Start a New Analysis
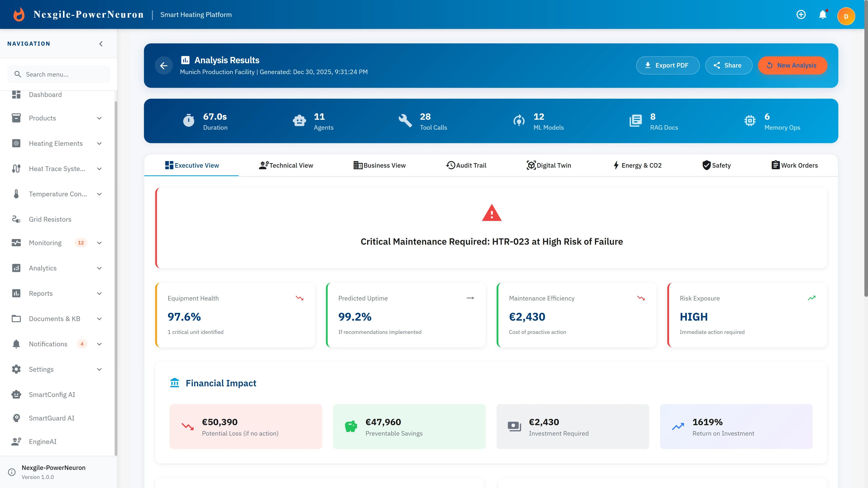The height and width of the screenshot is (488, 868). tap(793, 65)
